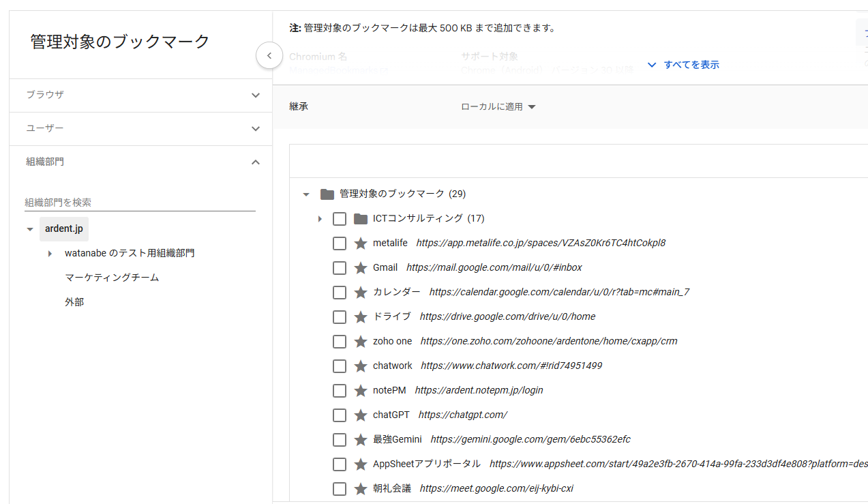Open the ユーザー navigation section
This screenshot has height=504, width=868.
tap(140, 128)
